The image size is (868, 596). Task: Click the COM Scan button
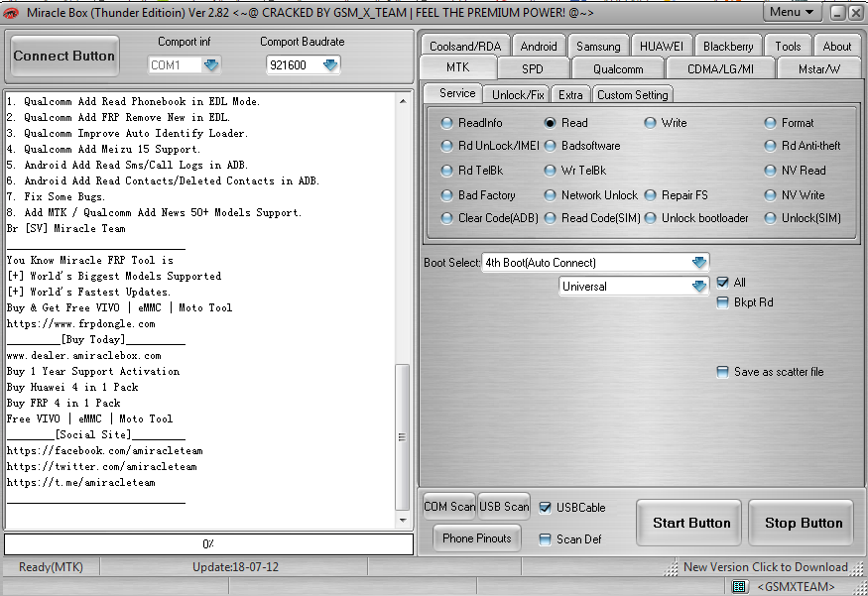pos(449,507)
